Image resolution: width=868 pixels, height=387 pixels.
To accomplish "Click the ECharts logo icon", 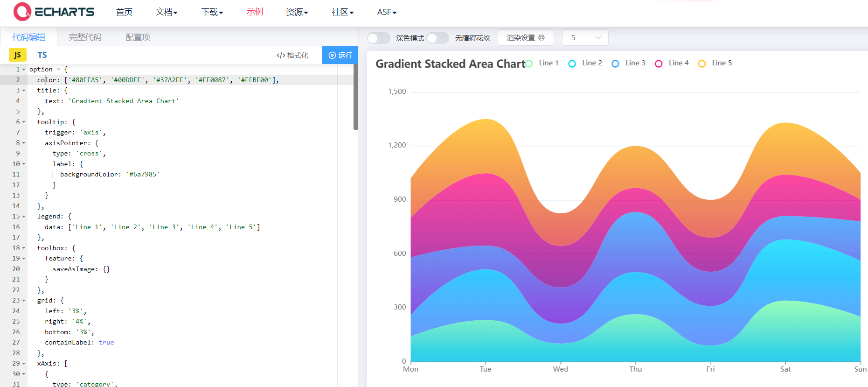I will pos(22,12).
